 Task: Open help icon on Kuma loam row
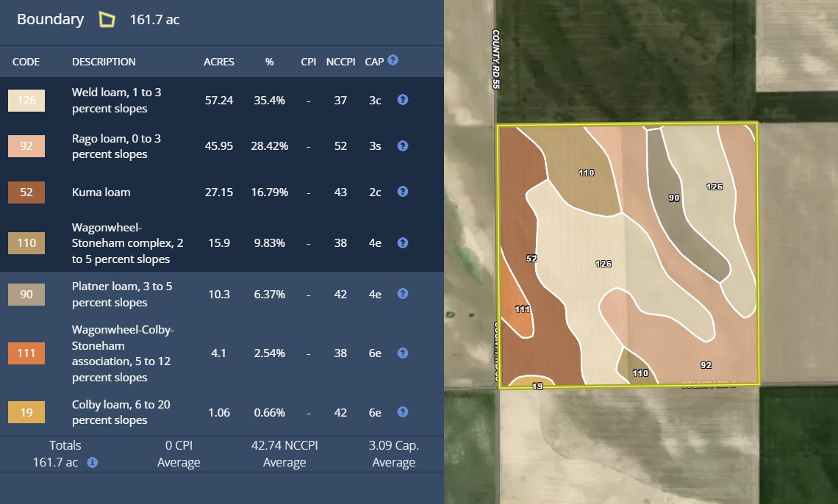tap(403, 191)
